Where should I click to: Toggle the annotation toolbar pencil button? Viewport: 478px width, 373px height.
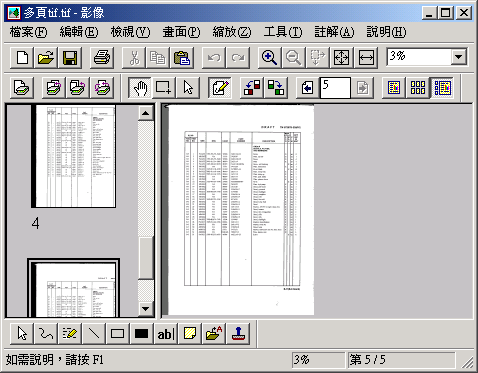(x=220, y=88)
